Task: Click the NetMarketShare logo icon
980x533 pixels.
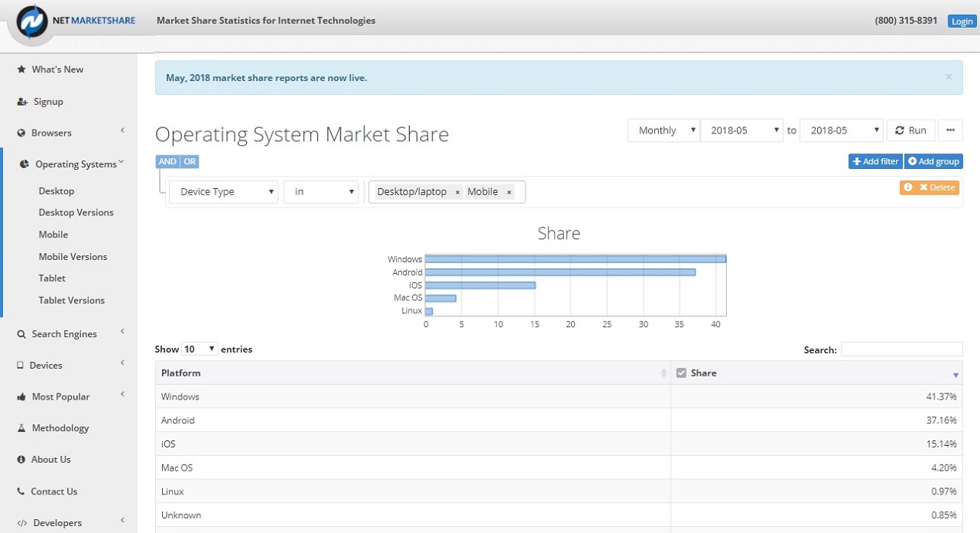Action: (32, 21)
